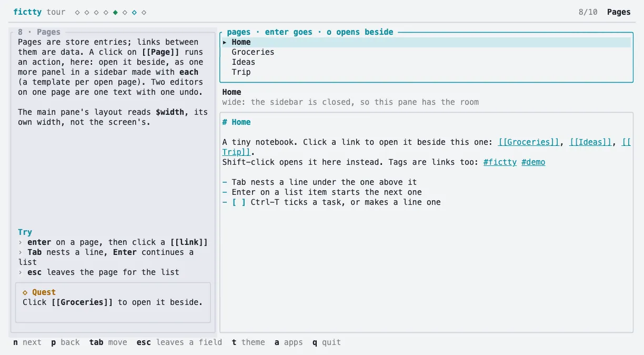
Task: Click 'esc leaves a field' in footer
Action: (x=179, y=342)
